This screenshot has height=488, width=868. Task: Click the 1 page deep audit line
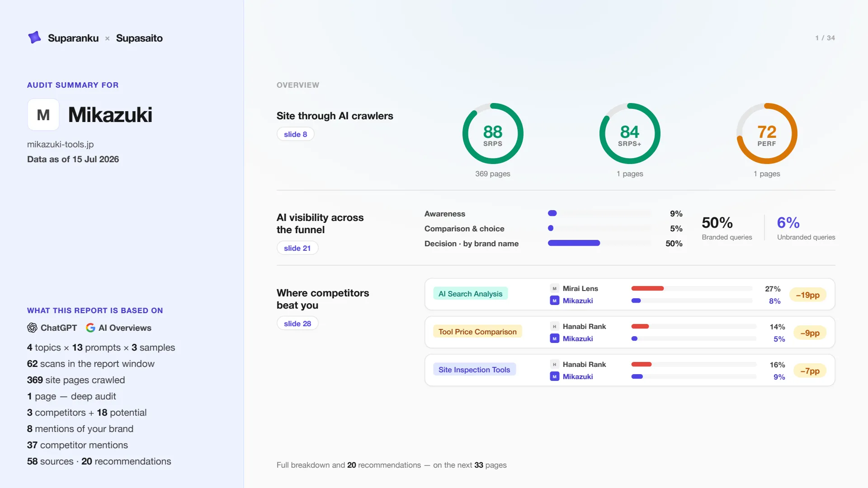[x=71, y=396]
